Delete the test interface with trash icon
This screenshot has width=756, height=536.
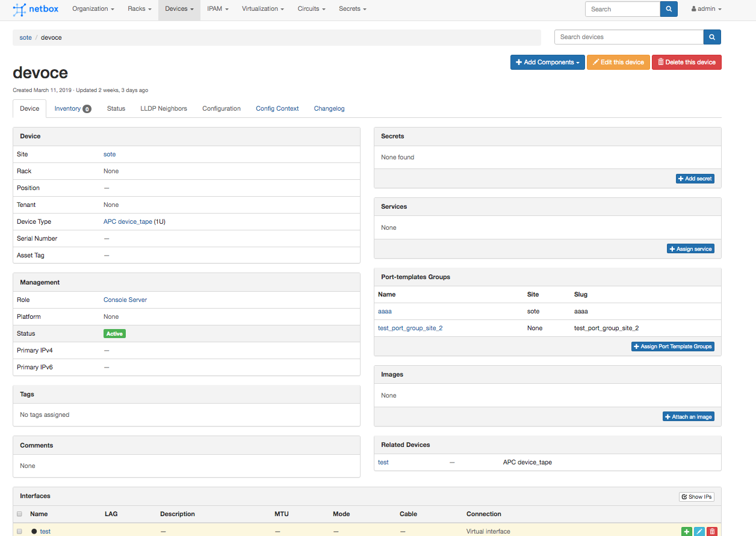tap(712, 532)
